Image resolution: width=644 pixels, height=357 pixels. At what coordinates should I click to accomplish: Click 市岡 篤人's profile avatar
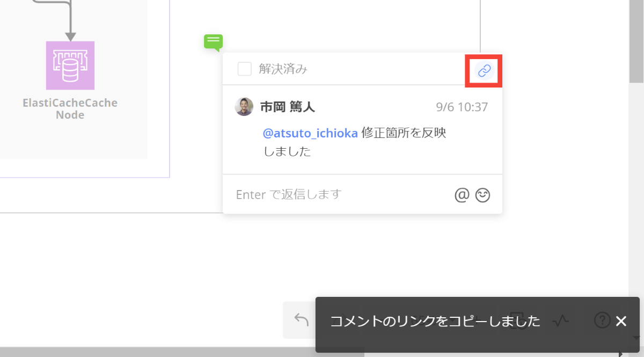(244, 107)
